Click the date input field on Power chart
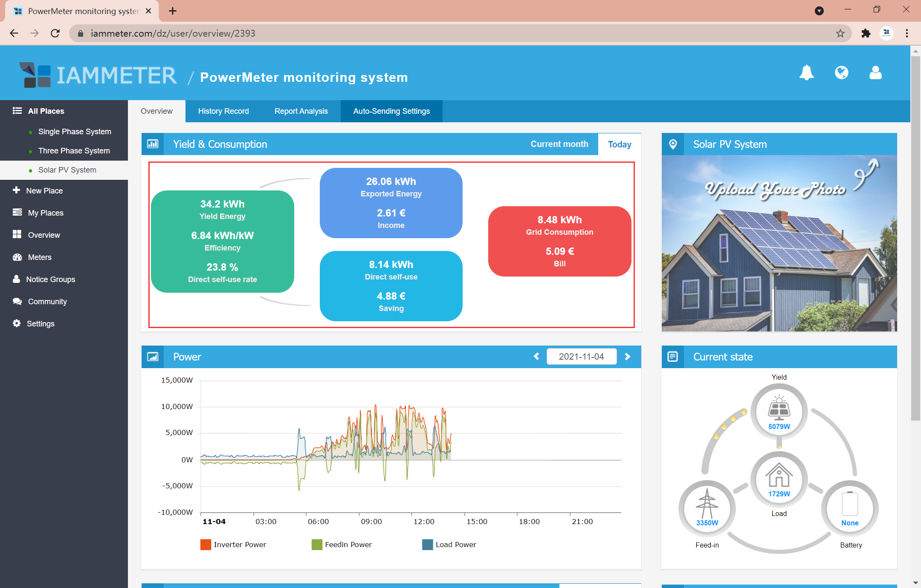Screen dimensions: 921x588 tap(581, 356)
